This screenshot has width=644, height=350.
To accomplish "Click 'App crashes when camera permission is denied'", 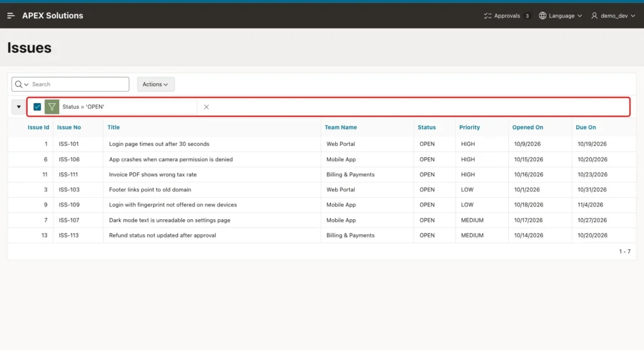I will point(171,159).
